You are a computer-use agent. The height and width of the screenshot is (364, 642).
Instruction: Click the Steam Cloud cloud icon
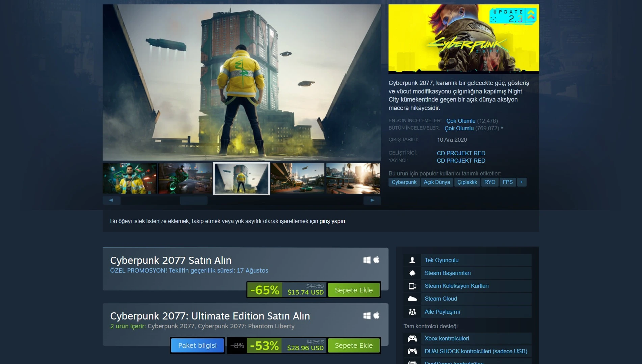click(412, 299)
